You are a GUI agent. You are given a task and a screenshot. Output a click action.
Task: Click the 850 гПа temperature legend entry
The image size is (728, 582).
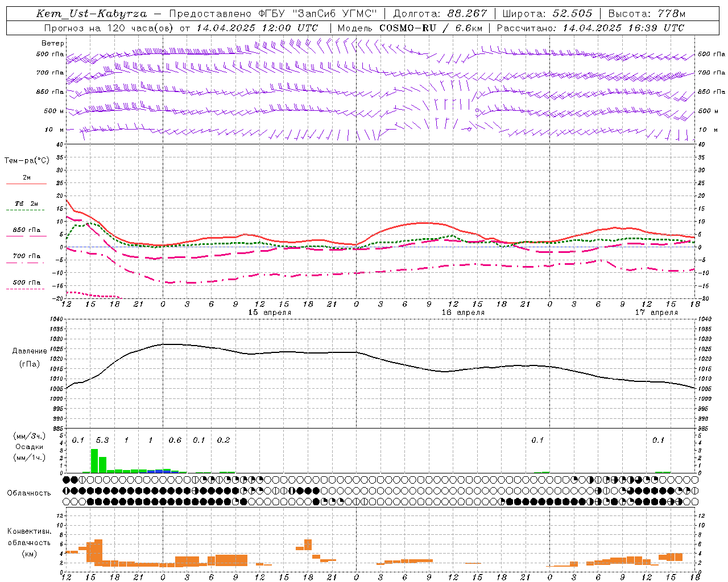(x=27, y=230)
